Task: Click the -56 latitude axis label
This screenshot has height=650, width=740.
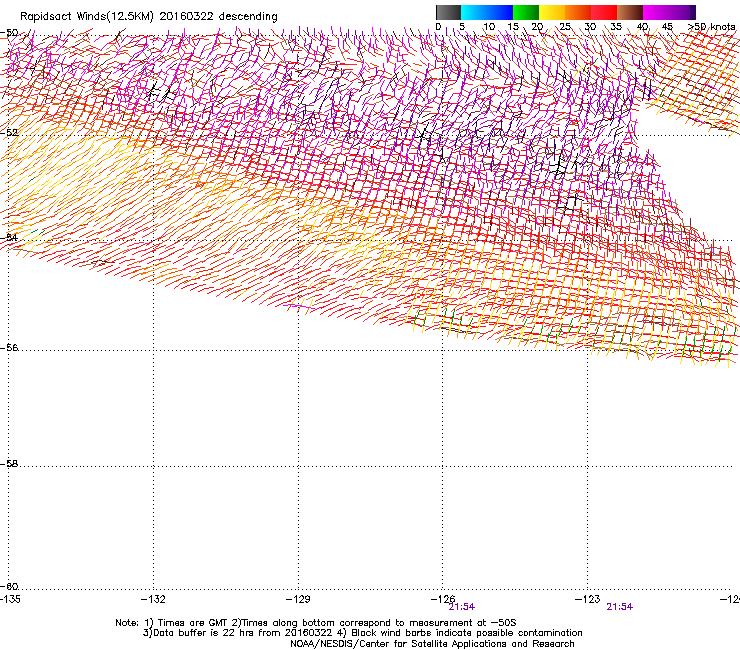Action: pos(9,347)
